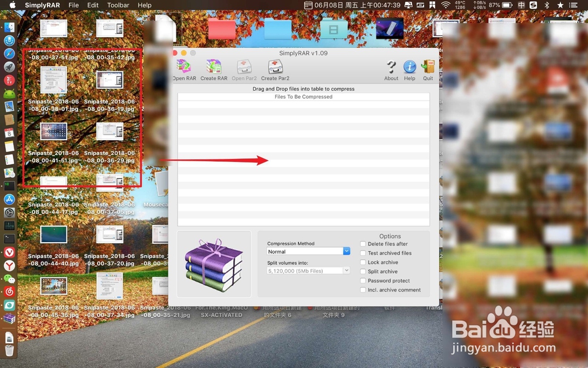The width and height of the screenshot is (588, 368).
Task: Open Yandex browser icon in Dock
Action: (9, 266)
